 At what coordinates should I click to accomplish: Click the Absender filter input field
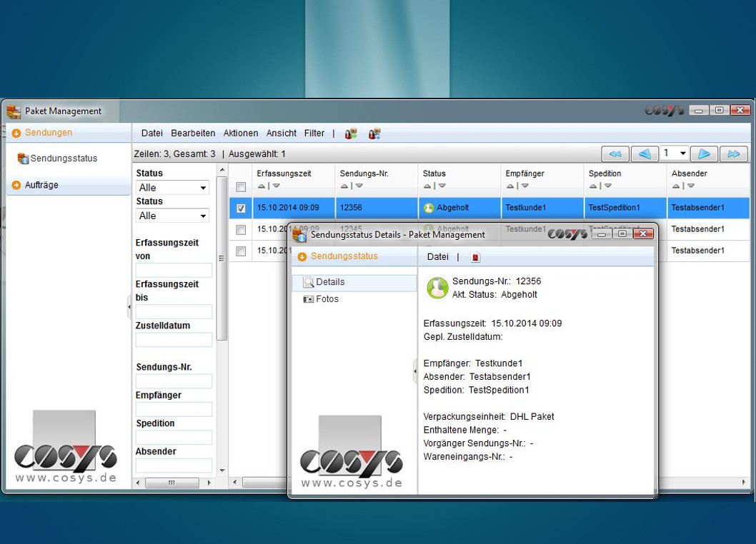174,465
